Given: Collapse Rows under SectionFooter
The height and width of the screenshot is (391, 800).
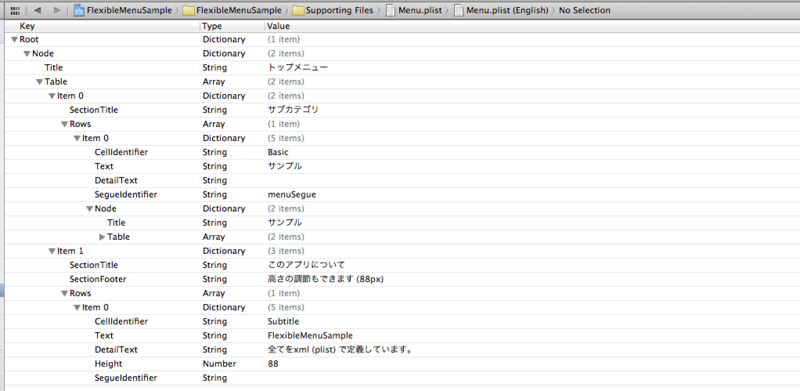Looking at the screenshot, I should click(x=64, y=294).
